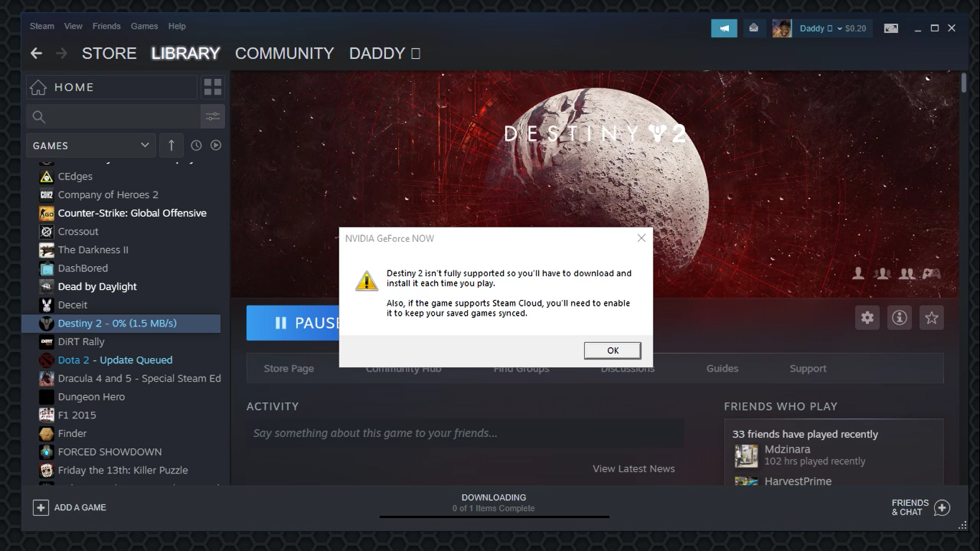980x551 pixels.
Task: Click View Latest News link
Action: [633, 469]
